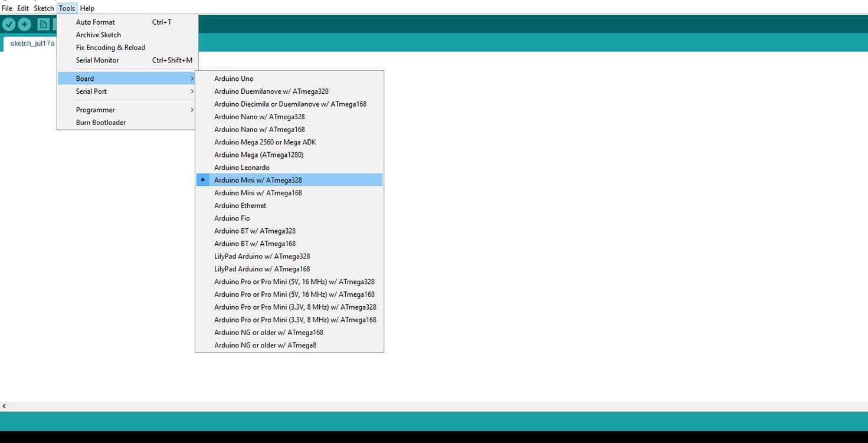
Task: Select Arduino Mega 2560 or Mega ADK
Action: tap(289, 142)
